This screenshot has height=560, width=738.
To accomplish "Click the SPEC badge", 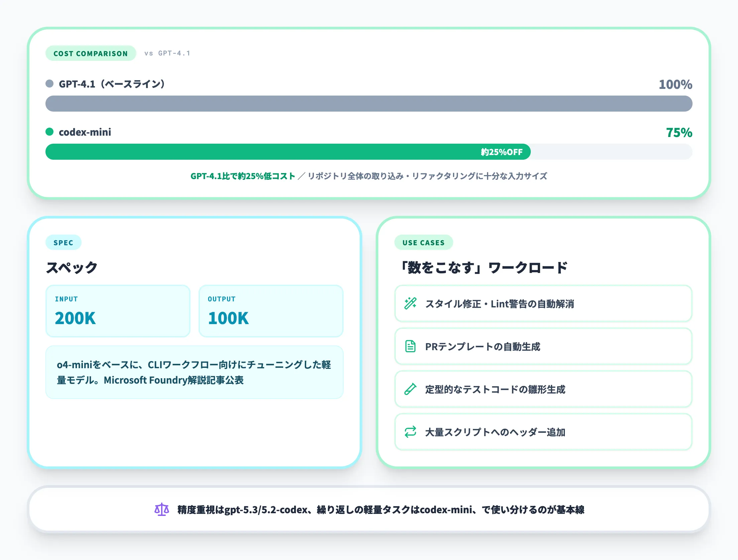I will pyautogui.click(x=63, y=243).
